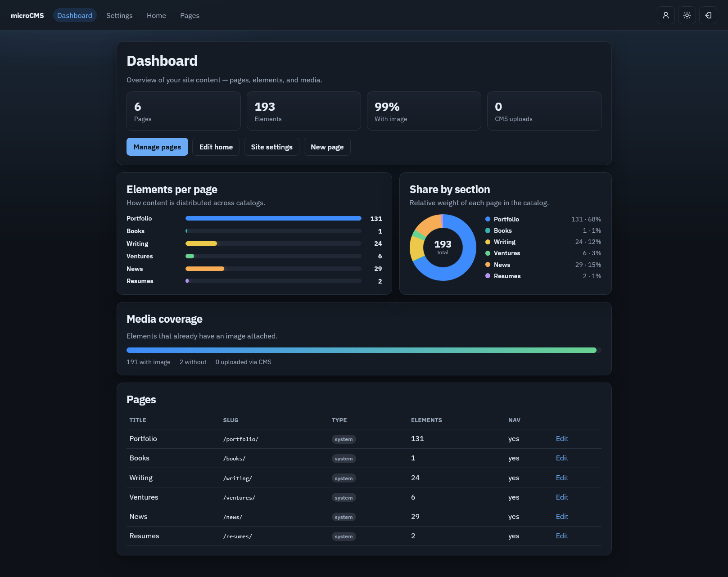This screenshot has width=728, height=577.
Task: Click the 6 Pages stat card
Action: pyautogui.click(x=184, y=111)
